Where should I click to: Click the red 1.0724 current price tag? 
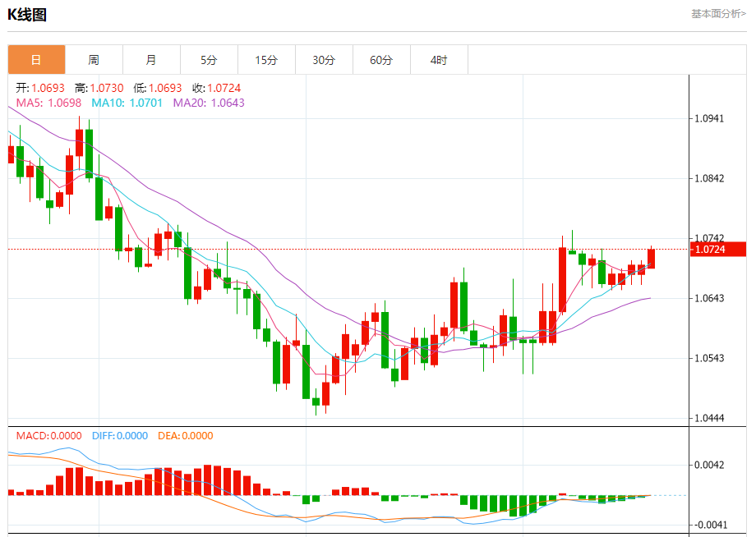[x=718, y=250]
